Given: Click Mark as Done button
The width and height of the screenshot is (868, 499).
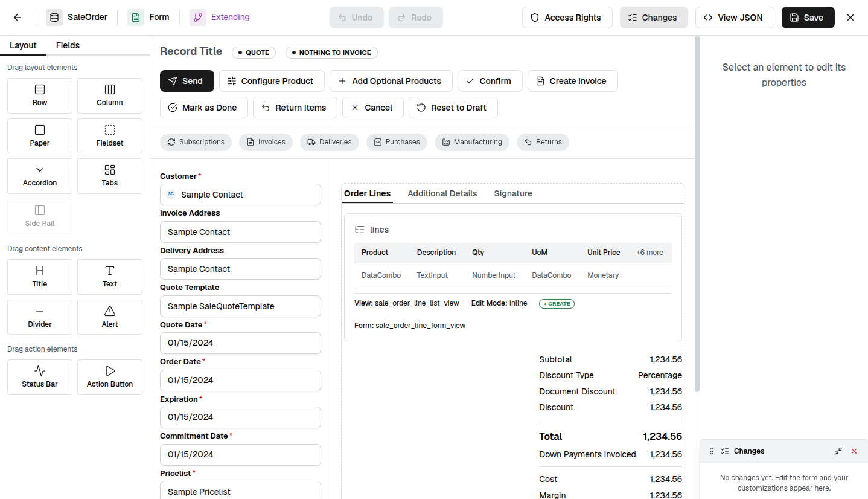Looking at the screenshot, I should click(204, 108).
